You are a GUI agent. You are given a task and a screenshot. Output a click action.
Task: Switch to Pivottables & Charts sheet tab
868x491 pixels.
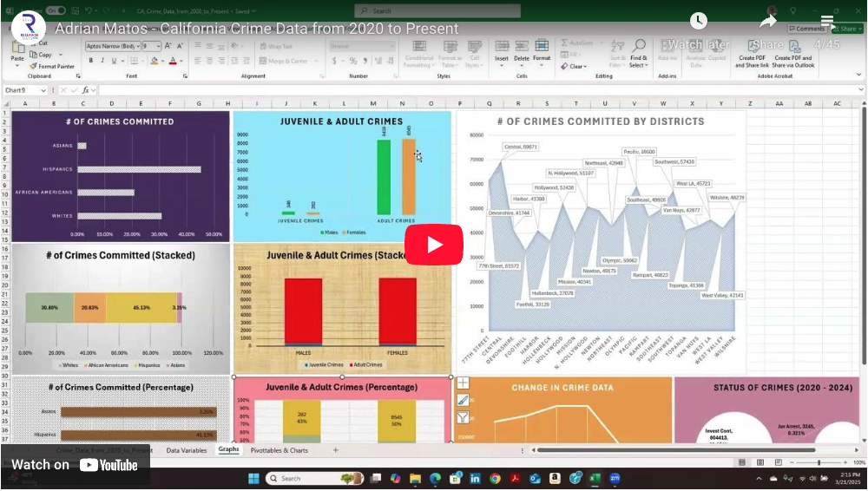pyautogui.click(x=279, y=450)
